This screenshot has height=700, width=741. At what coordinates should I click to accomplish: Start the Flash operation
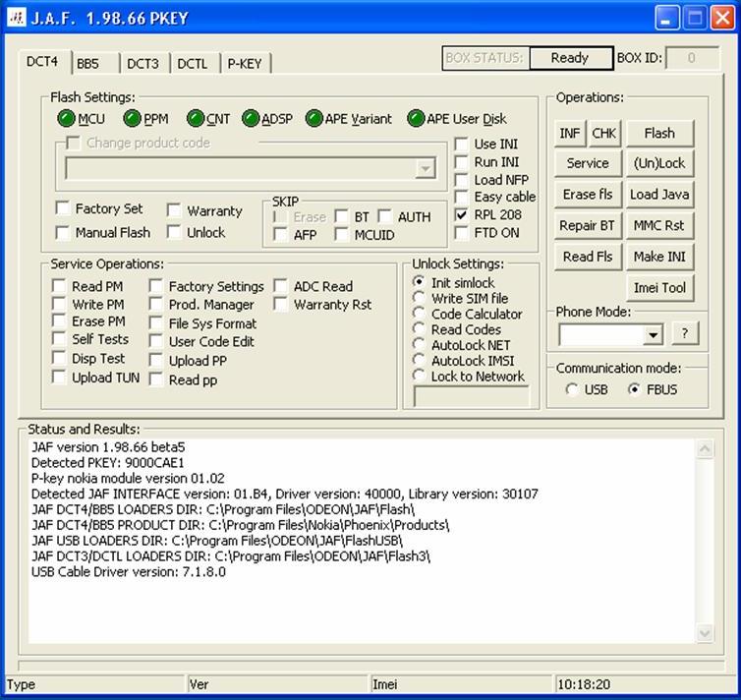(659, 134)
